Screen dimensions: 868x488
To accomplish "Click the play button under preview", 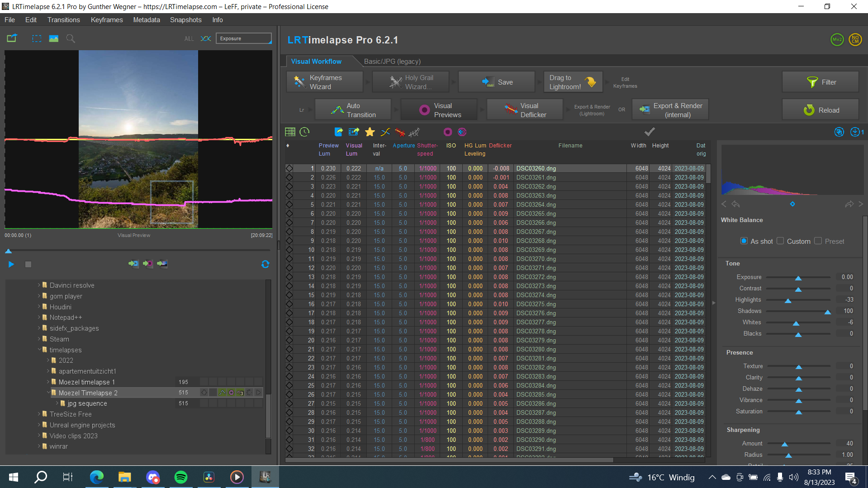I will (11, 264).
